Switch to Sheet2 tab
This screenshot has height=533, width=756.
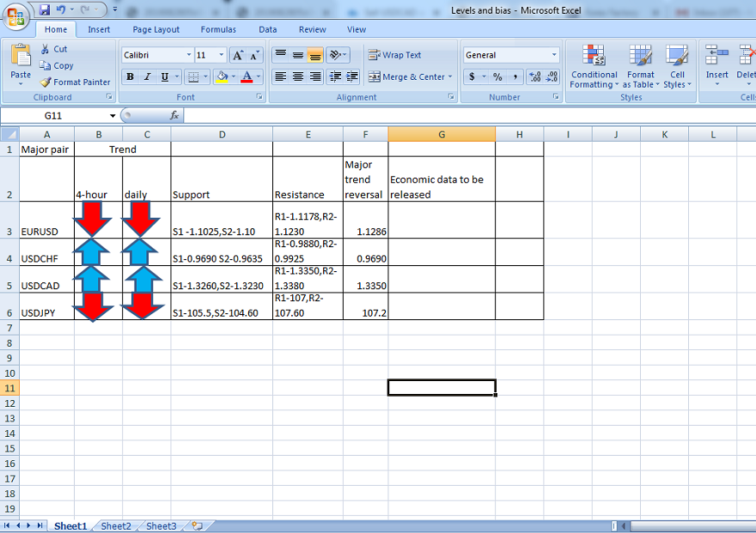(116, 526)
